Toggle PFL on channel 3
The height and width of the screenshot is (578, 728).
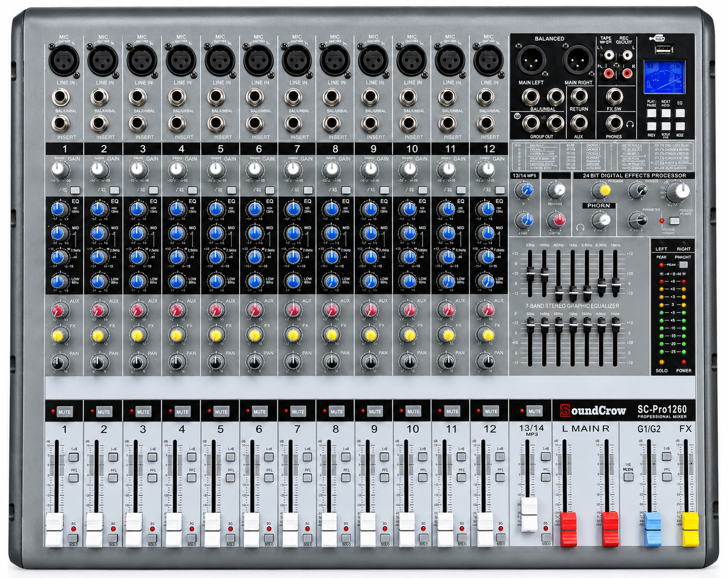(152, 478)
